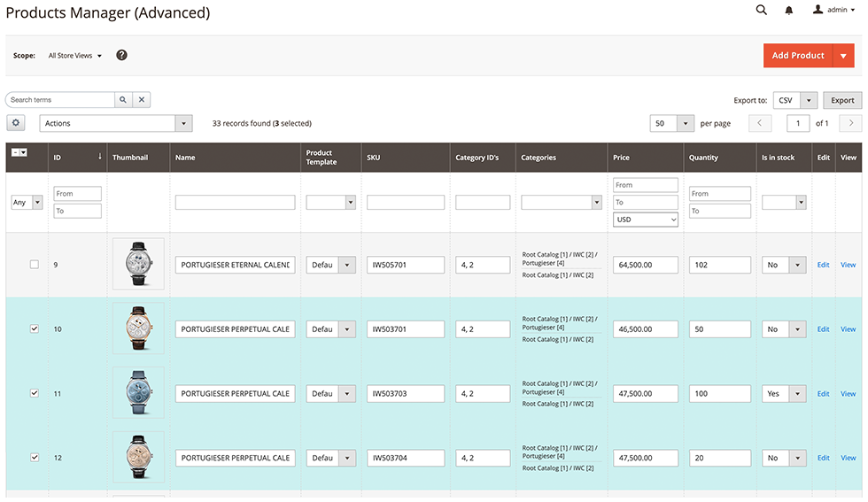Expand Add Product dropdown arrow
868x502 pixels.
[843, 56]
